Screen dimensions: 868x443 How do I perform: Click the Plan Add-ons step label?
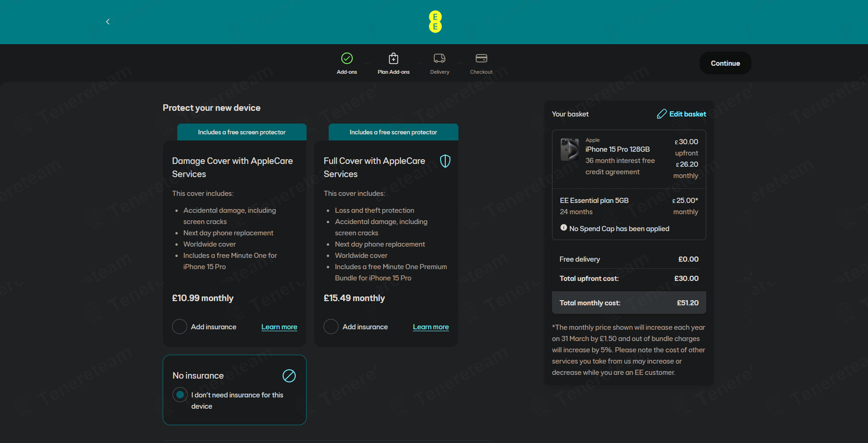393,72
